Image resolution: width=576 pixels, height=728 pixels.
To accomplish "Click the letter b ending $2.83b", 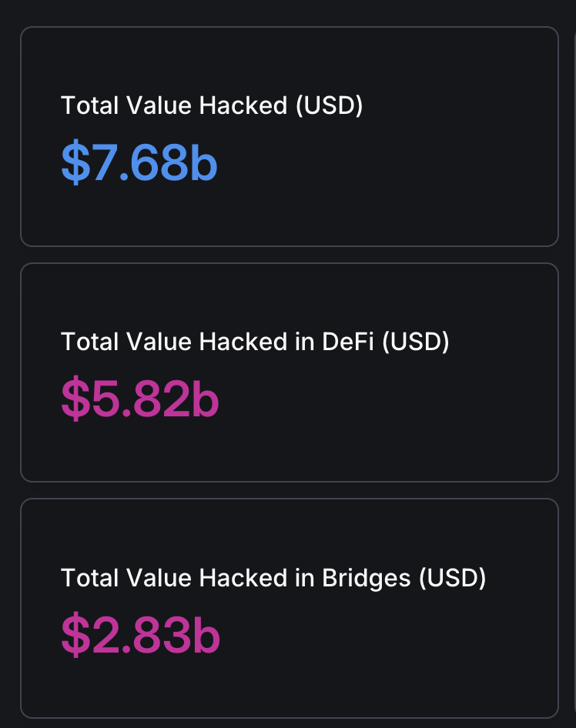I will [206, 636].
